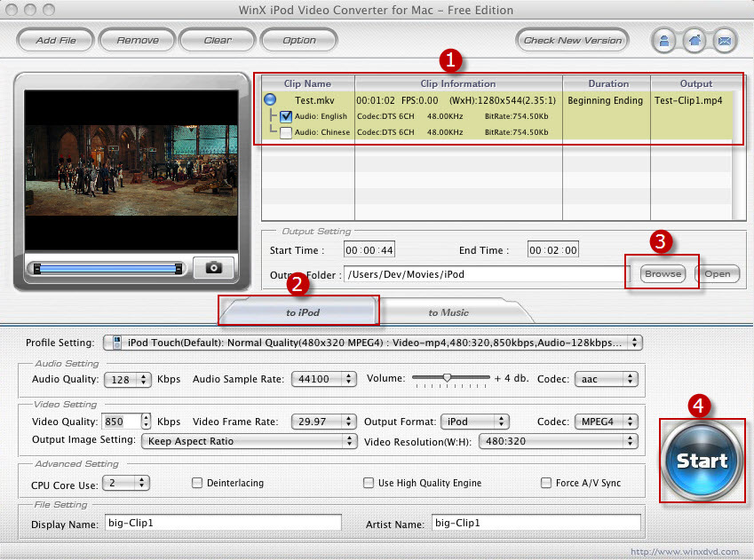Click the Video Quality 850 field

pos(121,422)
